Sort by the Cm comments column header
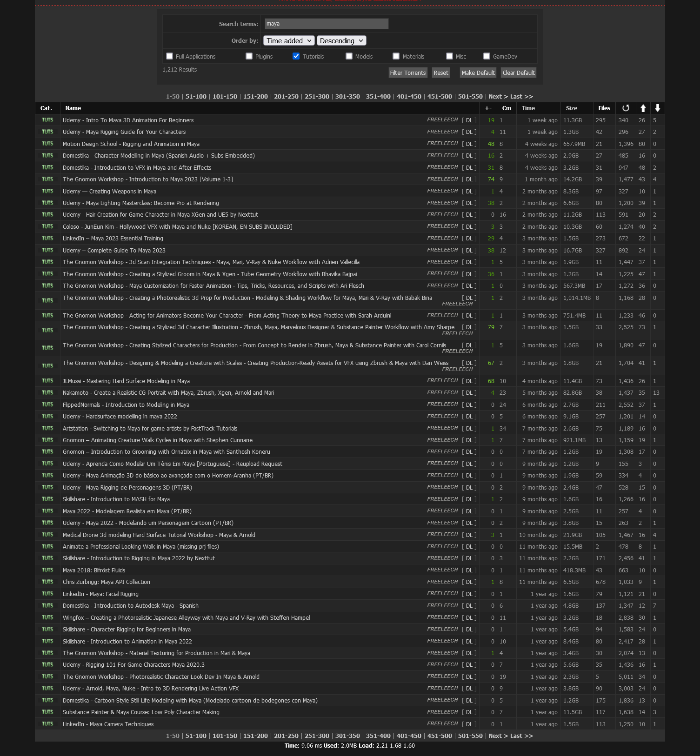The height and width of the screenshot is (756, 700). [x=507, y=108]
